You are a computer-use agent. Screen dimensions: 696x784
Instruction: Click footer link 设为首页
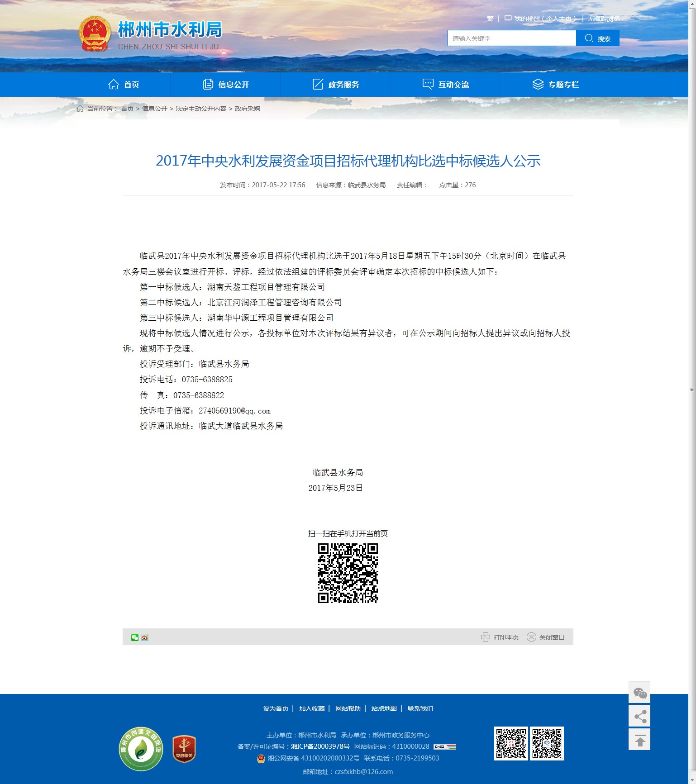276,708
